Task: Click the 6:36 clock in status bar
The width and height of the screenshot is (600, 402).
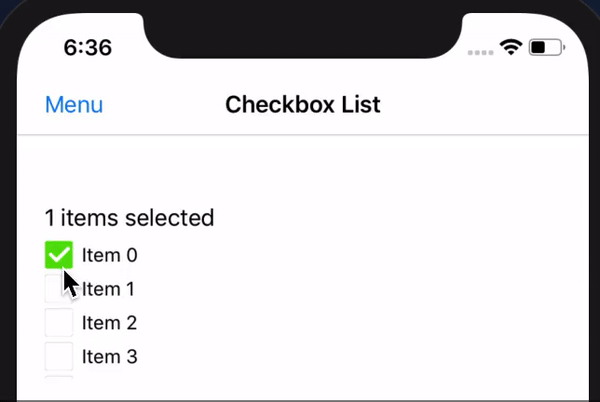Action: point(88,47)
